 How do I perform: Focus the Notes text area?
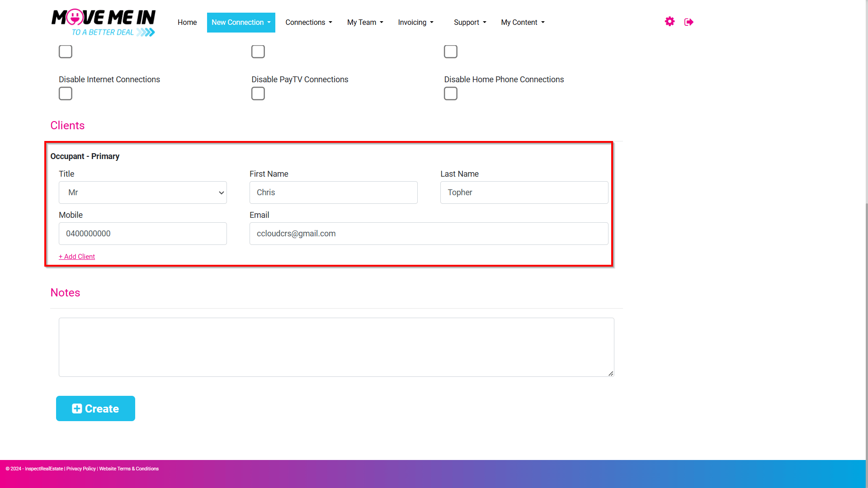[336, 347]
